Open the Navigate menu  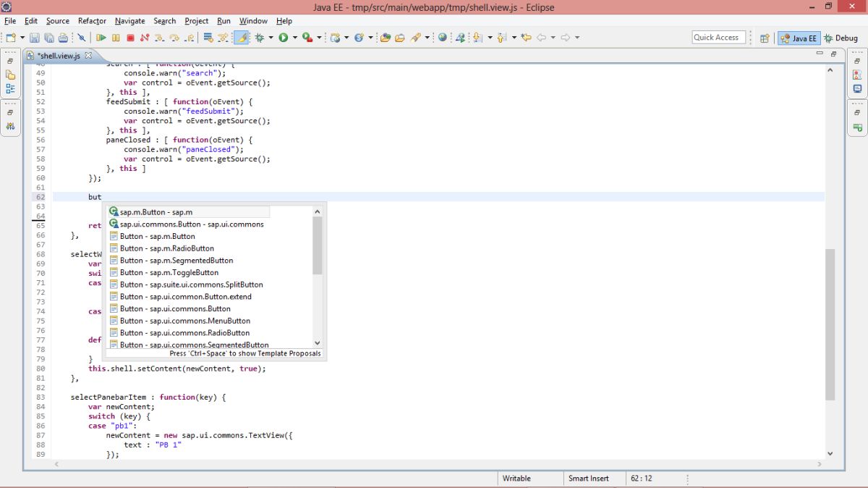point(129,21)
